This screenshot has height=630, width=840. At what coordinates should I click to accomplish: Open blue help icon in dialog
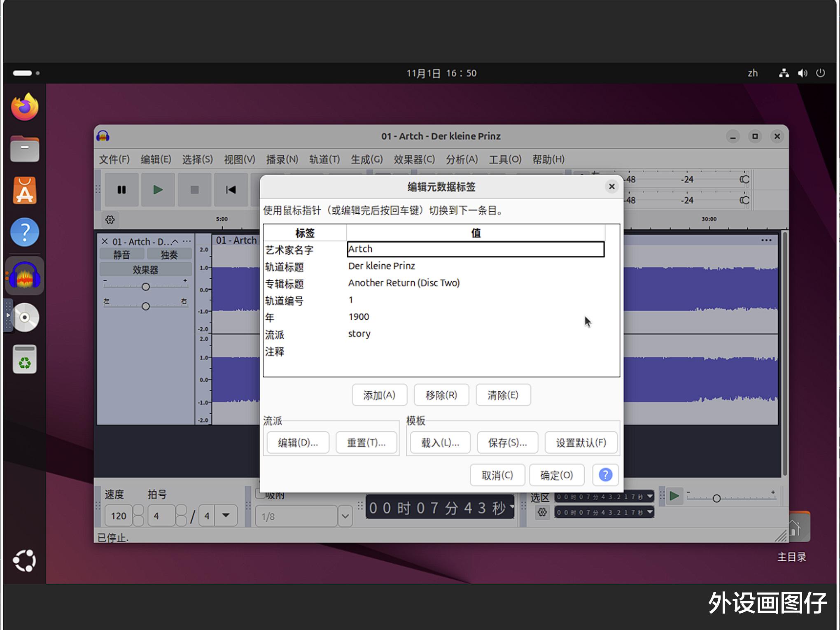605,475
